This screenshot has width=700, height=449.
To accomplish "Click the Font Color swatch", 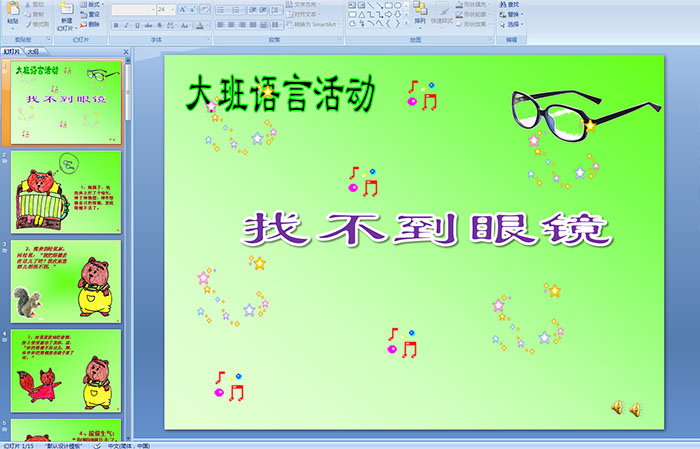I will [x=200, y=25].
